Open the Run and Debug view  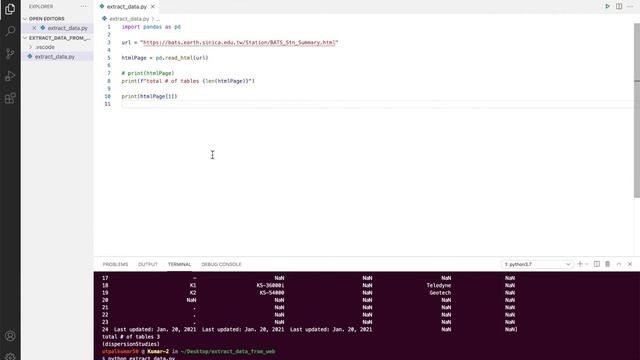click(x=10, y=76)
